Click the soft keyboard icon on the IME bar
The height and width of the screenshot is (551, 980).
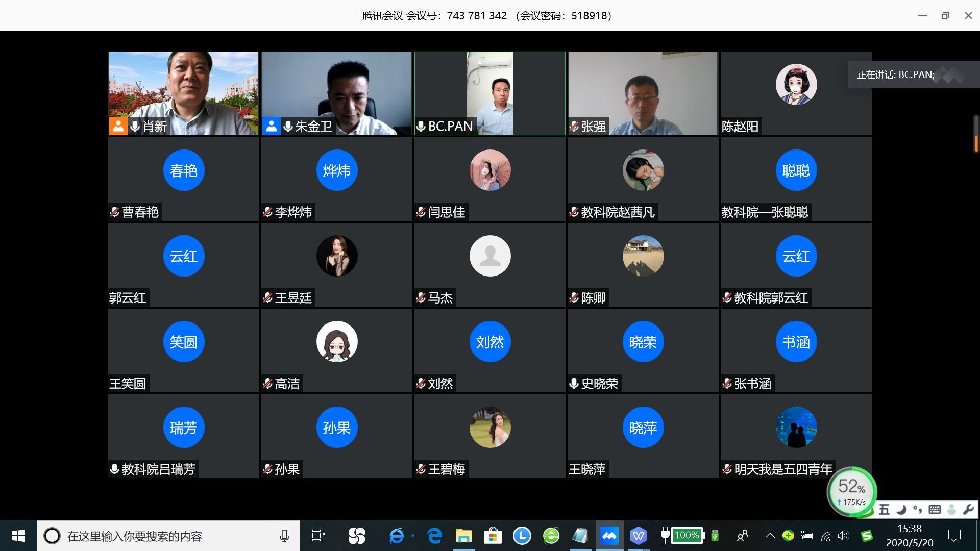click(x=935, y=509)
